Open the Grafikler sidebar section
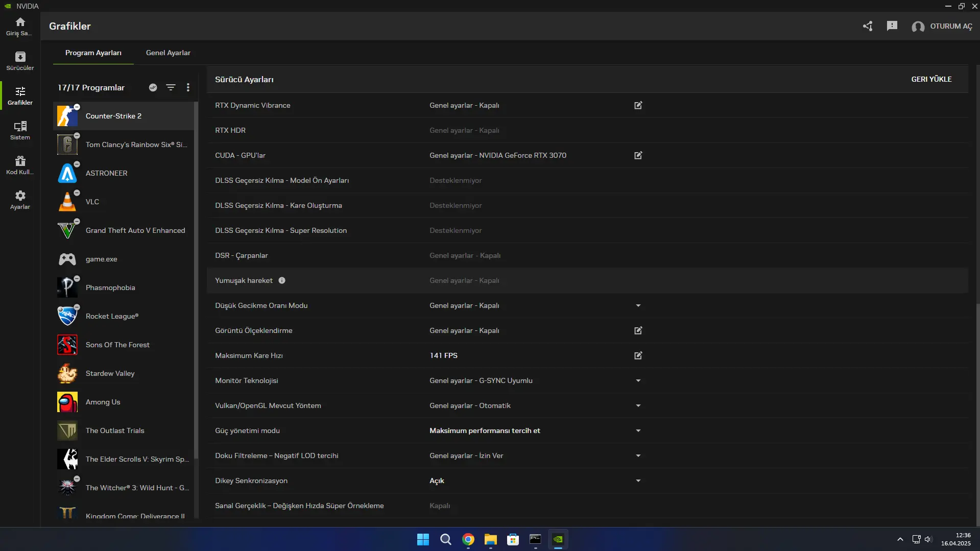Screen dimensions: 980x551 pyautogui.click(x=20, y=96)
